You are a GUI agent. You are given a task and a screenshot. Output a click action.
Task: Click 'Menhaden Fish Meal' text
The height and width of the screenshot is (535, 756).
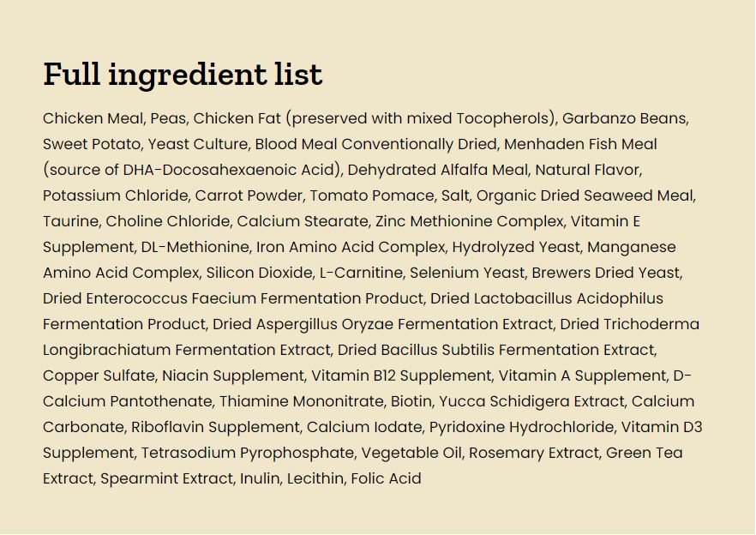580,144
